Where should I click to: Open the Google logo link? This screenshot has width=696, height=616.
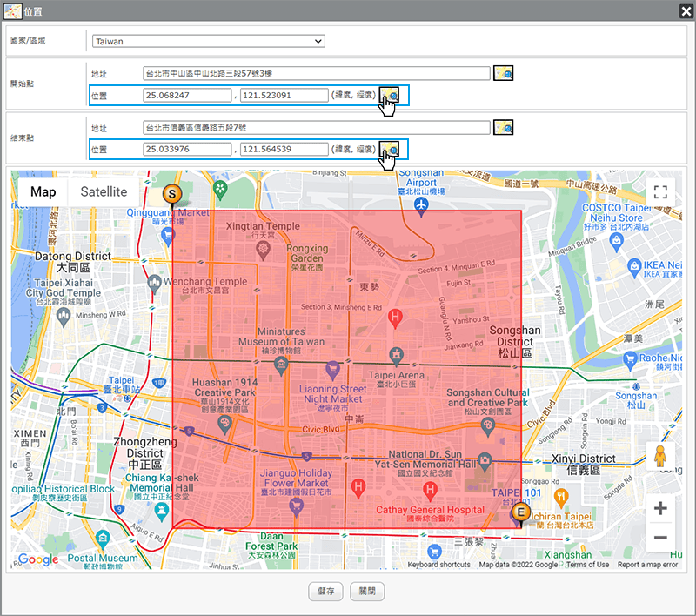pos(38,559)
